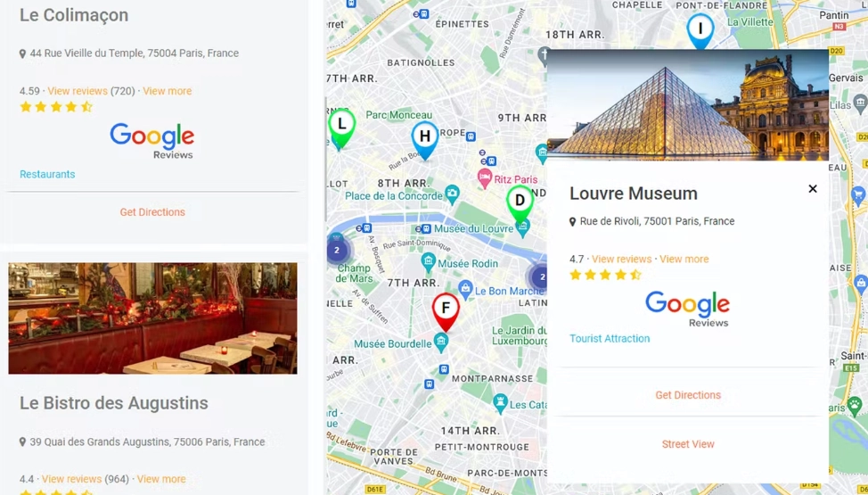This screenshot has height=495, width=868.
Task: Click the green map marker labeled D
Action: [x=520, y=204]
